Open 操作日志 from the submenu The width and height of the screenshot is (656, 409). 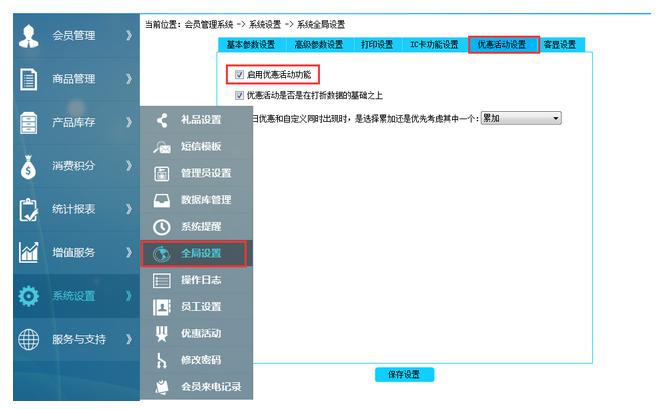[200, 280]
